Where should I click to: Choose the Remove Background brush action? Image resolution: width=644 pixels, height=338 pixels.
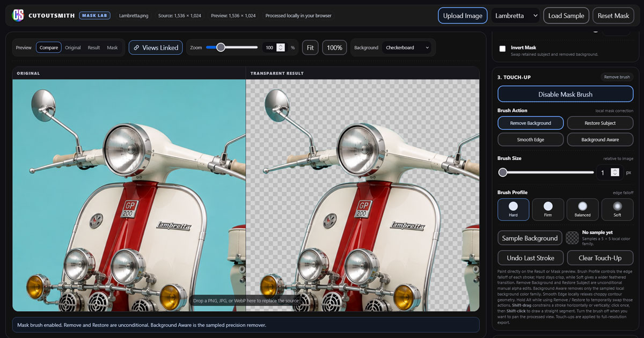point(531,123)
